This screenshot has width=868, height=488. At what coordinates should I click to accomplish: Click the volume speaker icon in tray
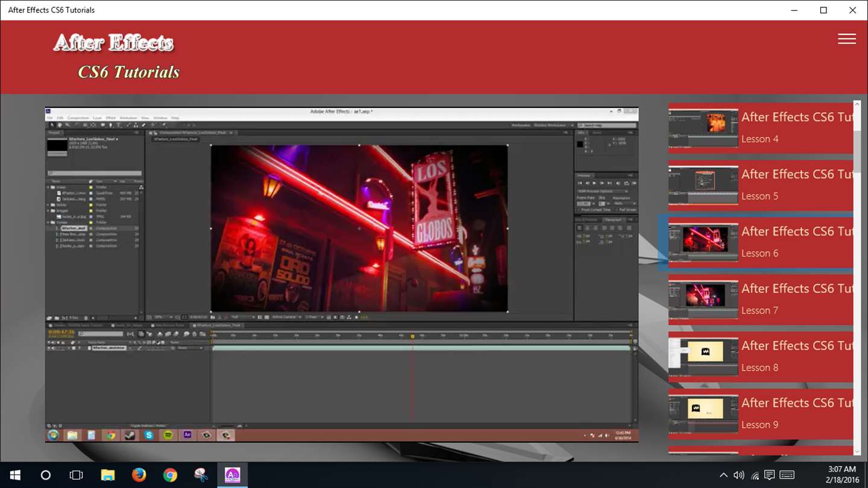pos(738,475)
